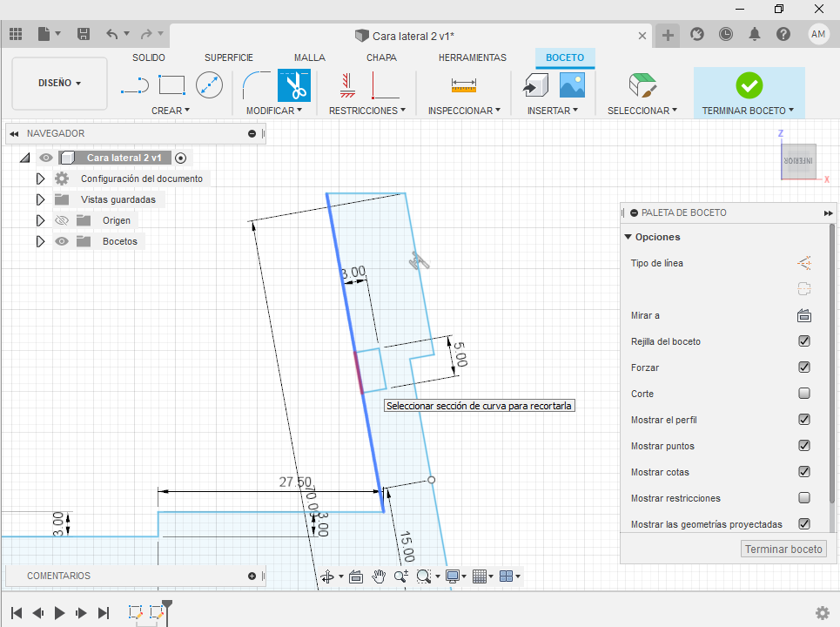Open the DISEÑO workspace dropdown
The height and width of the screenshot is (627, 840).
point(59,83)
